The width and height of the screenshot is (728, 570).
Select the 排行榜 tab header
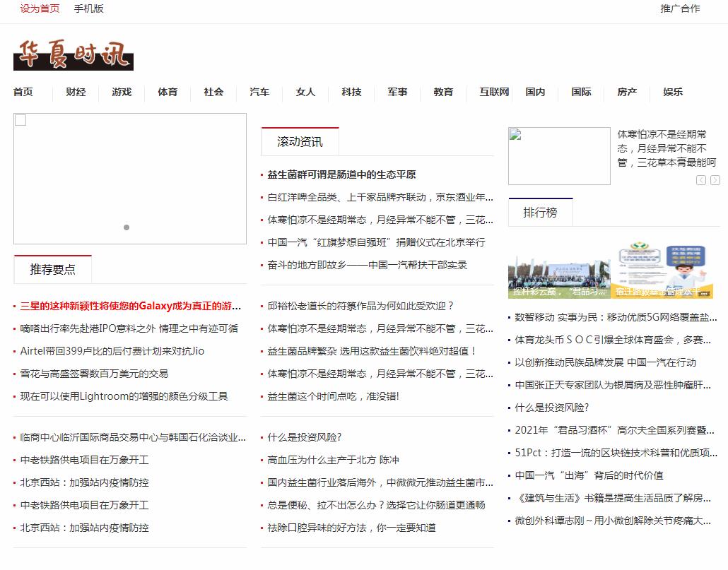point(541,213)
